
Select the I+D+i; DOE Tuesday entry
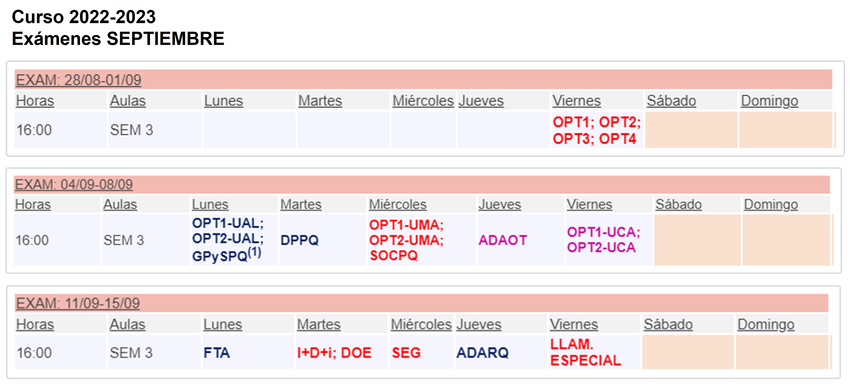[x=334, y=353]
